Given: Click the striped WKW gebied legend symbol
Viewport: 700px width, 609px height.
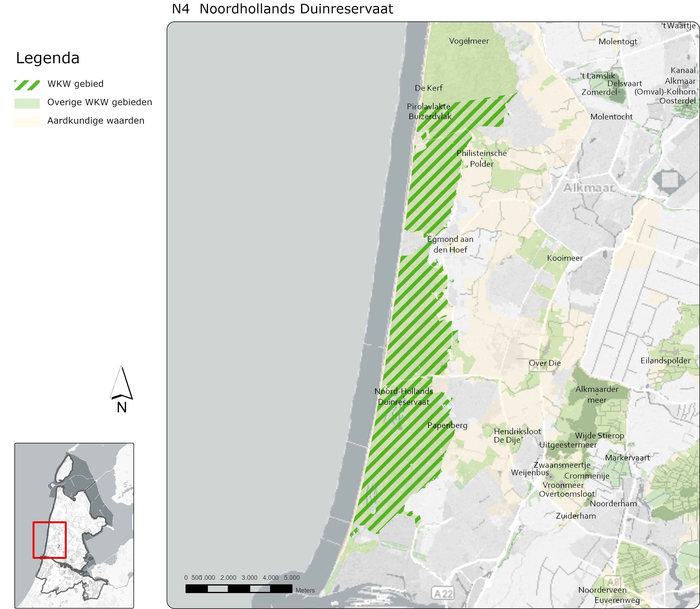Looking at the screenshot, I should (x=27, y=85).
